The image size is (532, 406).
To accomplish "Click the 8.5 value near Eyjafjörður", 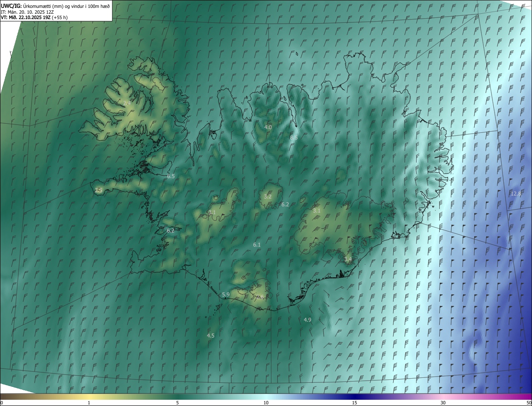I will pos(294,137).
